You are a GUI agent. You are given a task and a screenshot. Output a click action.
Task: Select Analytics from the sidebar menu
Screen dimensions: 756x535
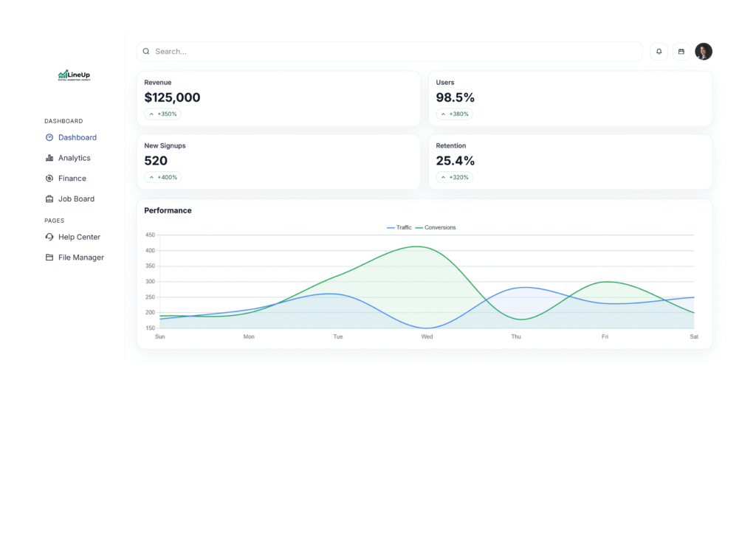pos(74,157)
